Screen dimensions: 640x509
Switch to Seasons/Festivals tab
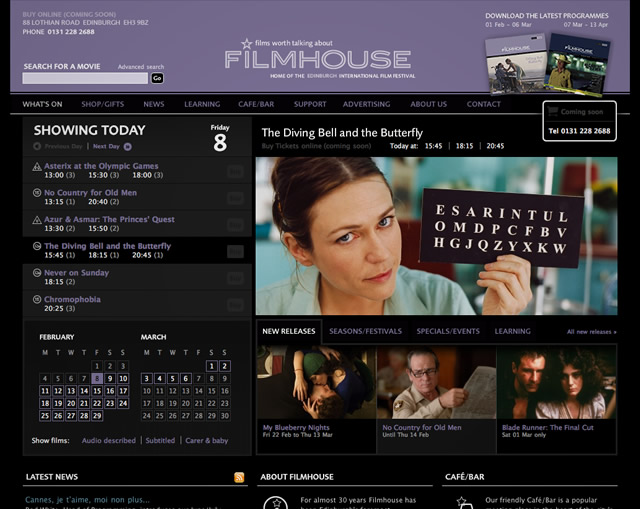point(366,331)
